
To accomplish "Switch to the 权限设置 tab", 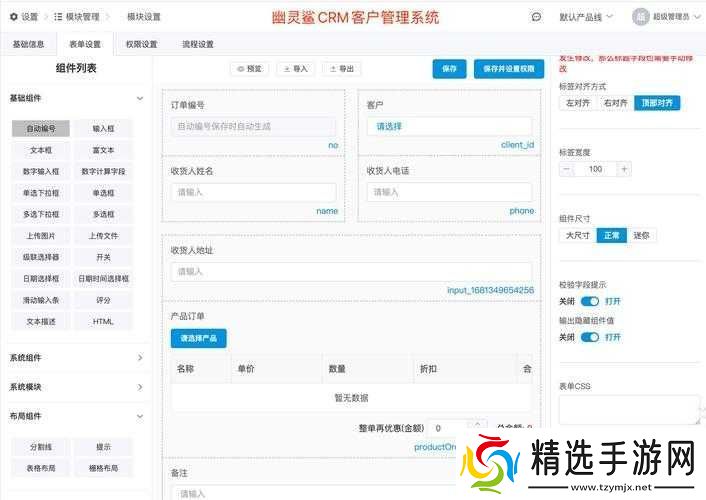I will click(141, 44).
